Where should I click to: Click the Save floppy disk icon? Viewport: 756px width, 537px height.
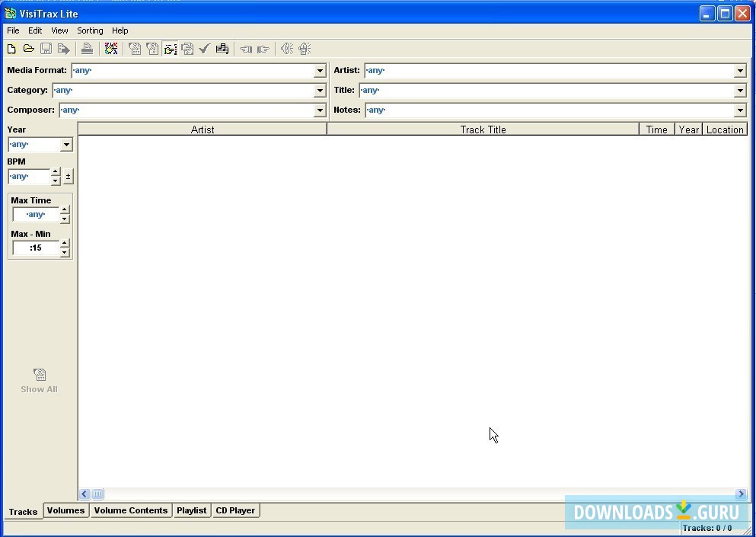pos(46,49)
